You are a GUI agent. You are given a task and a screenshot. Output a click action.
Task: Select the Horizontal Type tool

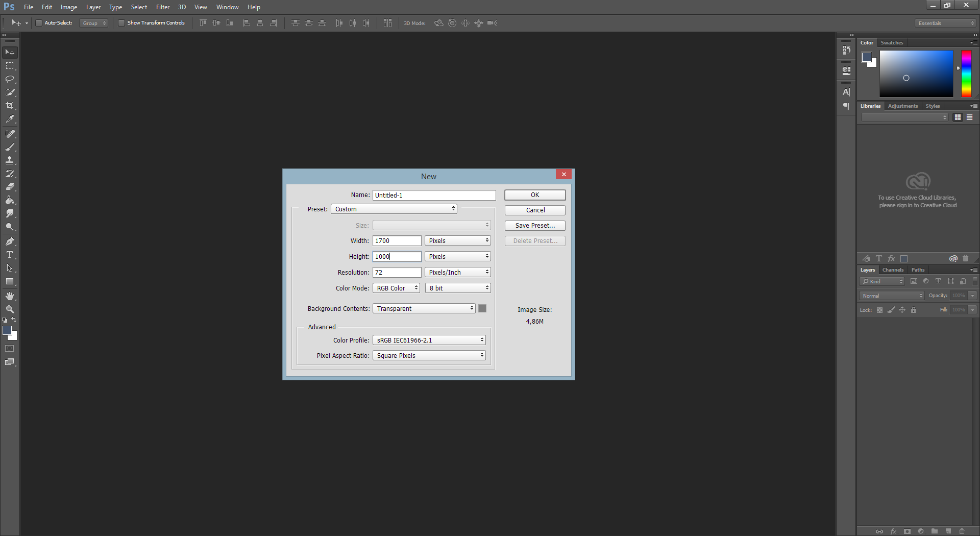tap(10, 255)
